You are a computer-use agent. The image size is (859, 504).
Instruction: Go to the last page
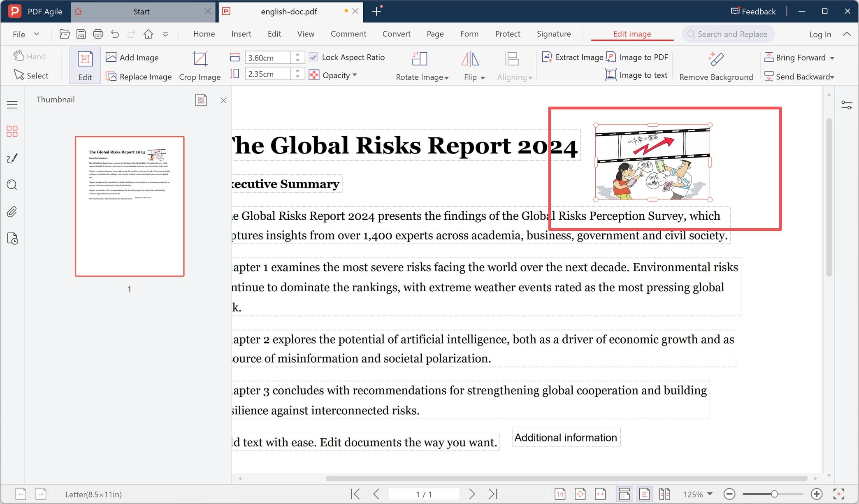[493, 494]
